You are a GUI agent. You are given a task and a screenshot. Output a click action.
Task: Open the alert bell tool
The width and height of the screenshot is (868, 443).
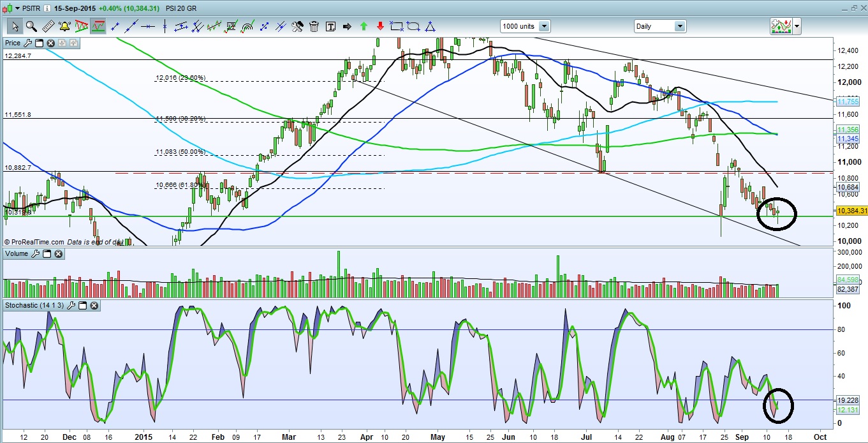point(64,26)
